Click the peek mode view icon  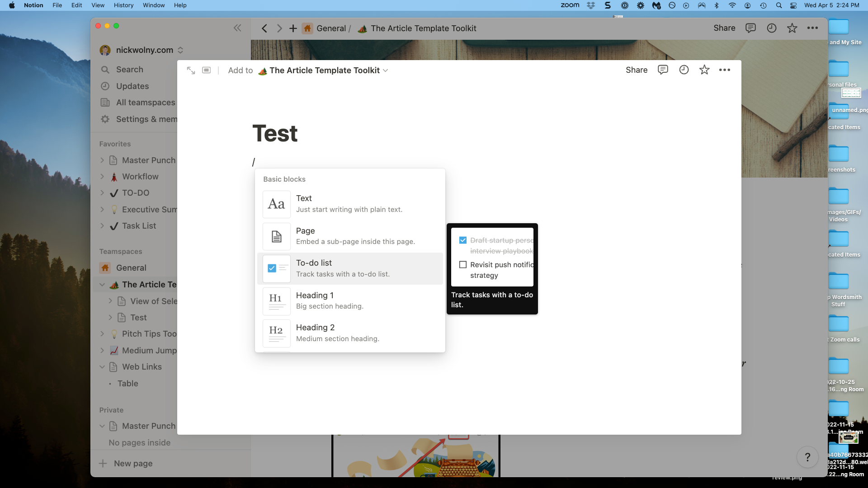206,70
